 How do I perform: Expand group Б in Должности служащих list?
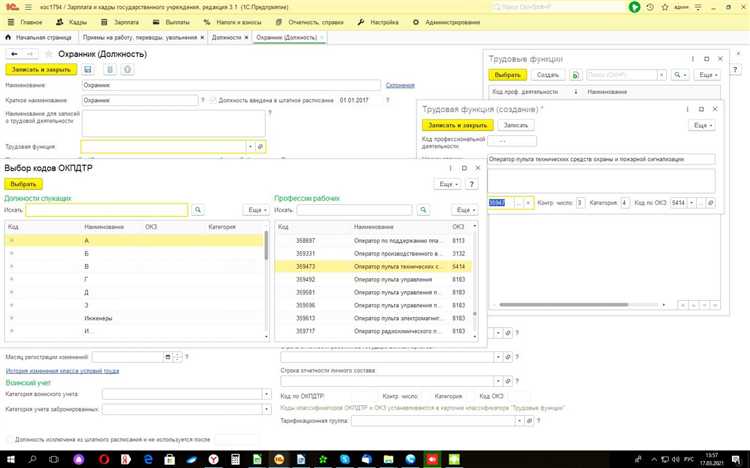coord(11,254)
